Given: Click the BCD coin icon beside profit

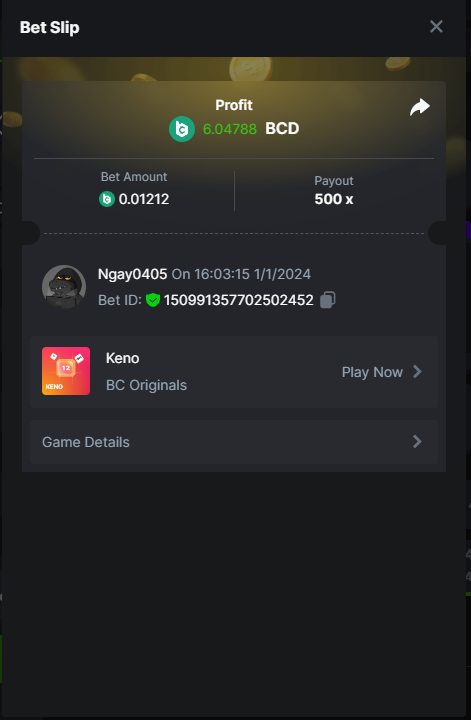Looking at the screenshot, I should pos(182,129).
